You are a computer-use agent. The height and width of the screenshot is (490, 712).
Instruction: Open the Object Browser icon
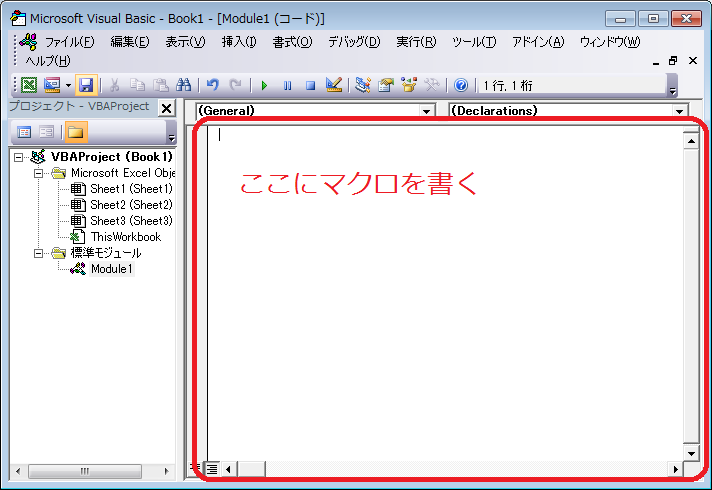409,85
